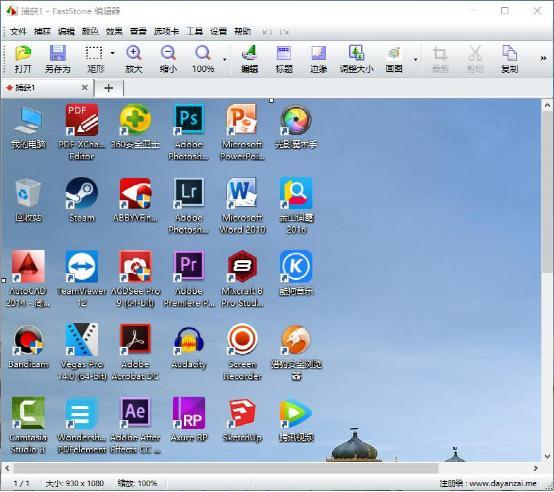
Task: Close the 捕获1 tab
Action: pyautogui.click(x=84, y=88)
